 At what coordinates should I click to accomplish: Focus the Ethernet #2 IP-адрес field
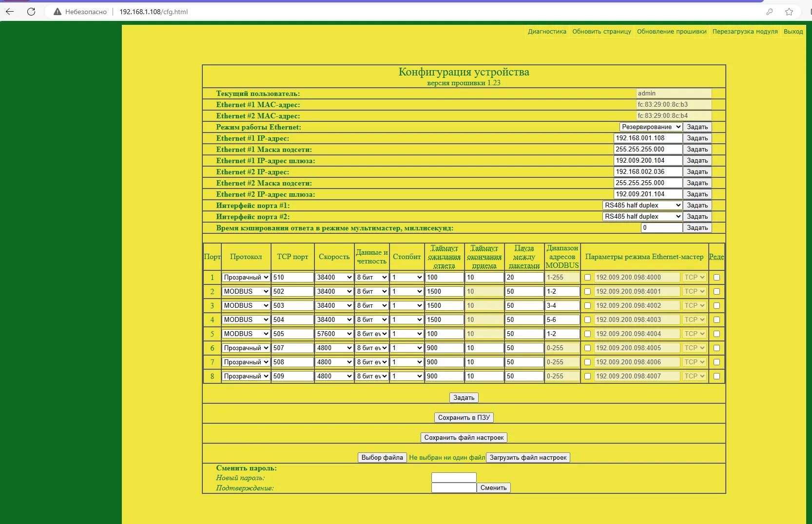(x=648, y=172)
